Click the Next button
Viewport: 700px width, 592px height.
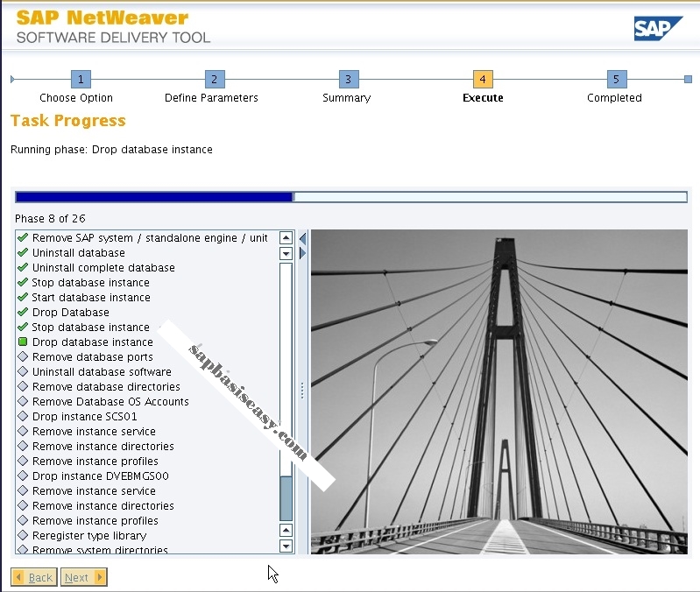pyautogui.click(x=84, y=577)
